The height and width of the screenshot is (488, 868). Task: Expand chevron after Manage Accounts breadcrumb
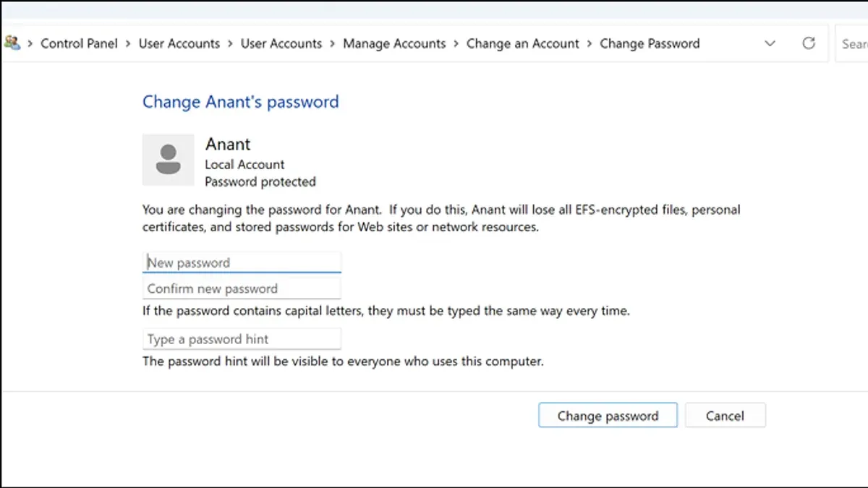click(456, 43)
